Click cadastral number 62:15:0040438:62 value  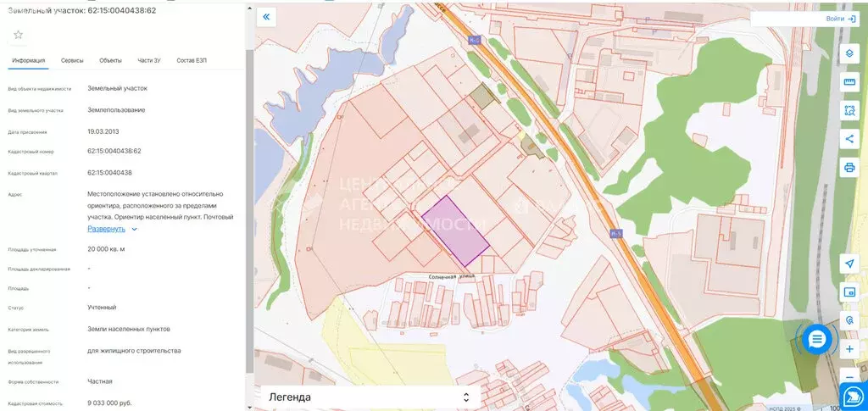[114, 151]
